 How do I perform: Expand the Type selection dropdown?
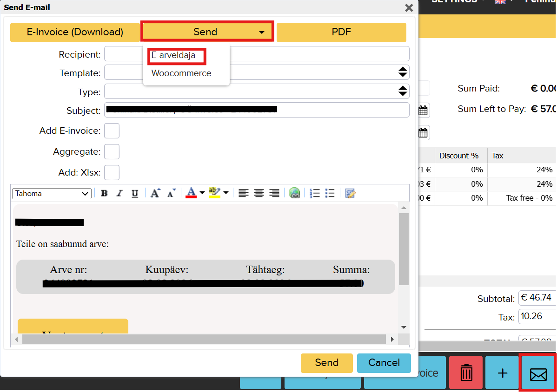pyautogui.click(x=257, y=91)
